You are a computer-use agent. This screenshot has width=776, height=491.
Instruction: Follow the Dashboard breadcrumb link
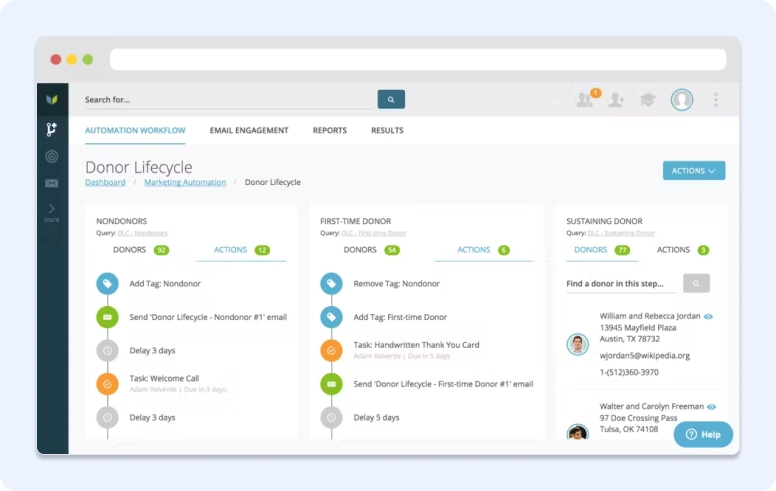[x=105, y=182]
